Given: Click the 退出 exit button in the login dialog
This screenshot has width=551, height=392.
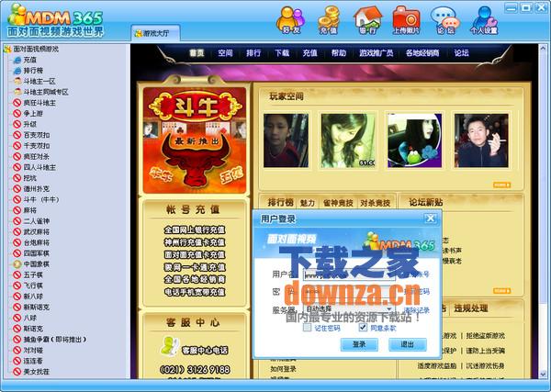Looking at the screenshot, I should click(x=408, y=344).
